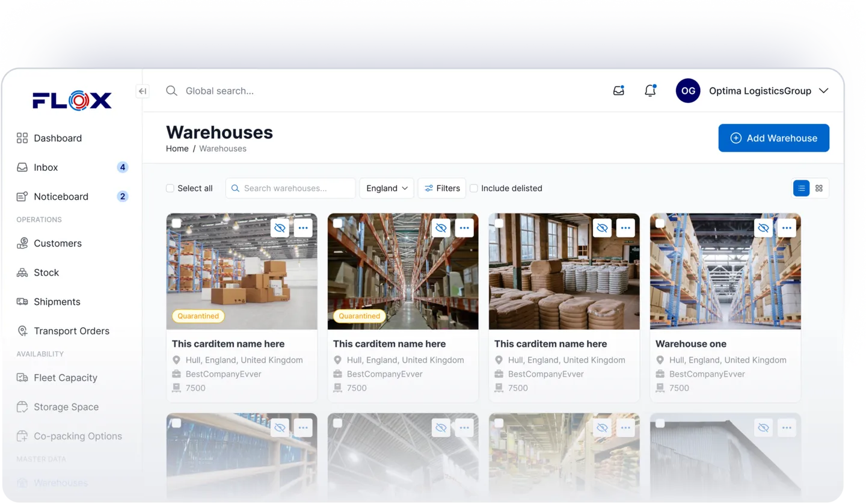Open Dashboard in the sidebar
The height and width of the screenshot is (504, 866).
pos(58,138)
